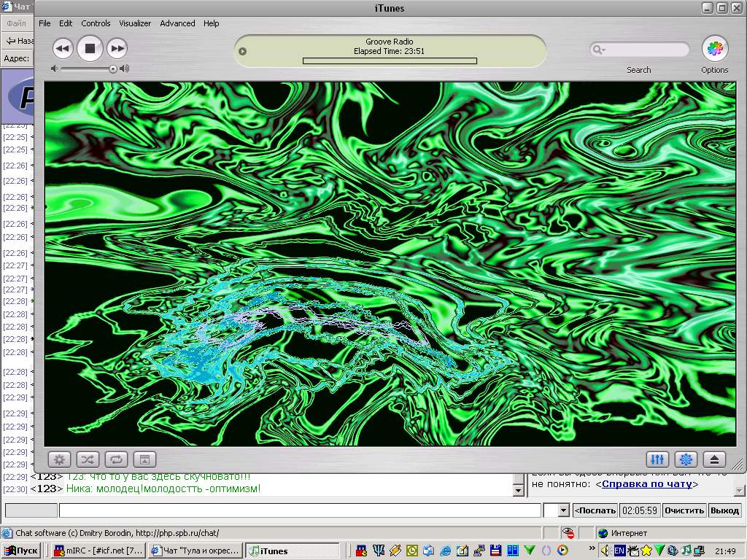Click the magnifier icon in the Search box
The height and width of the screenshot is (560, 747).
tap(598, 50)
